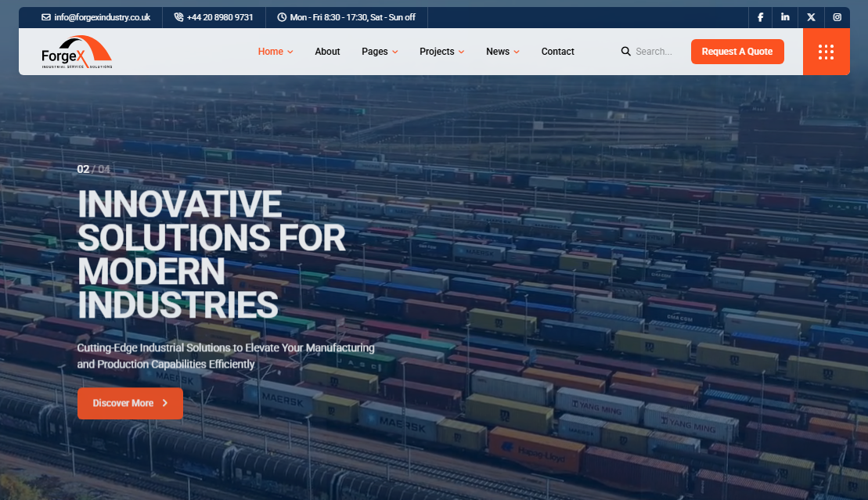Click the phone number +44 20 8980 9731
868x500 pixels.
coord(220,17)
